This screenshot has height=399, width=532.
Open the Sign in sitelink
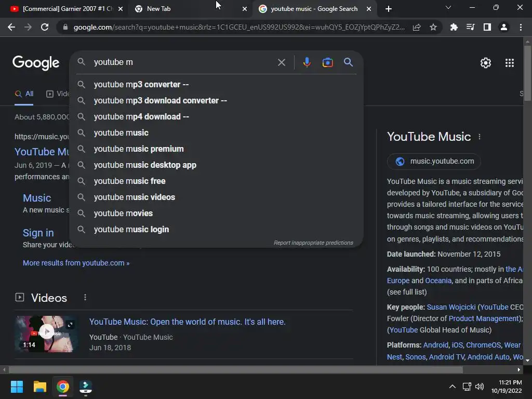pyautogui.click(x=38, y=233)
